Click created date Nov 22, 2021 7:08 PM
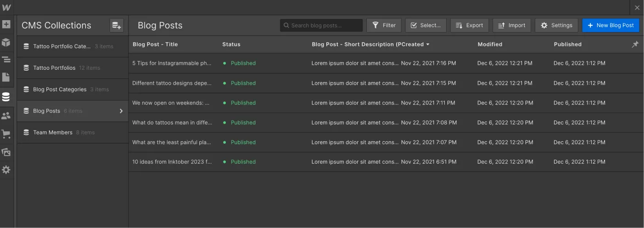The height and width of the screenshot is (228, 644). pos(429,122)
